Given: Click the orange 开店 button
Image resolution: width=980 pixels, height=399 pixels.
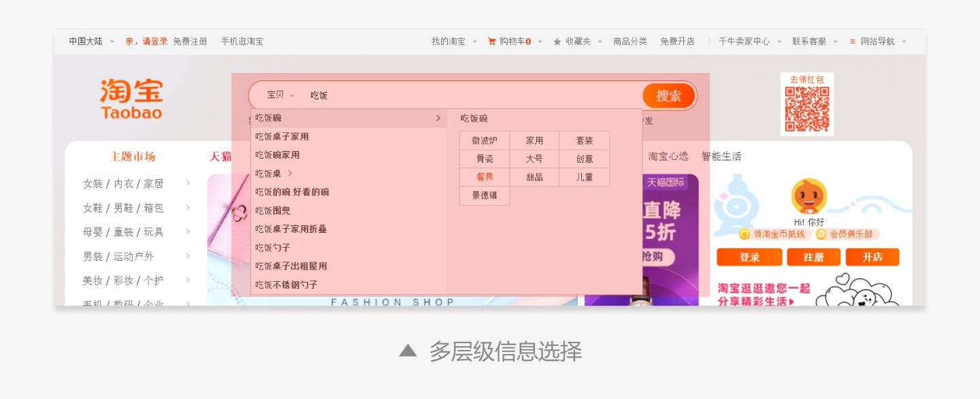Looking at the screenshot, I should (x=872, y=257).
